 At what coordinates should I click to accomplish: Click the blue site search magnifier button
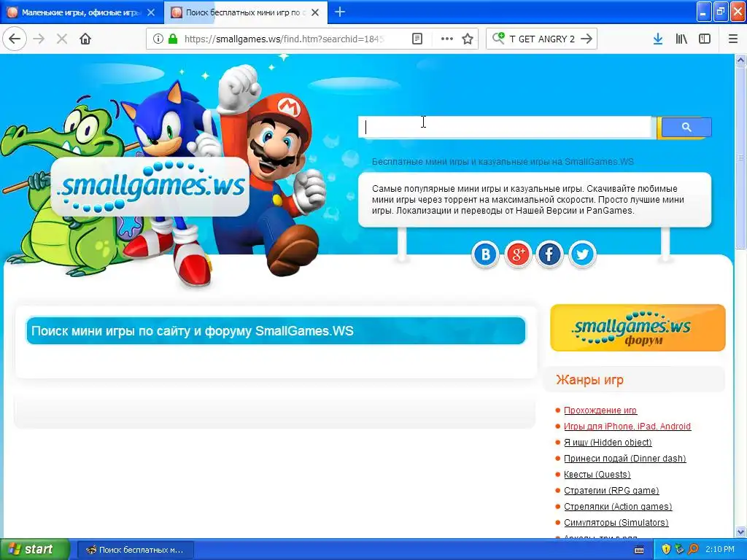(x=686, y=127)
